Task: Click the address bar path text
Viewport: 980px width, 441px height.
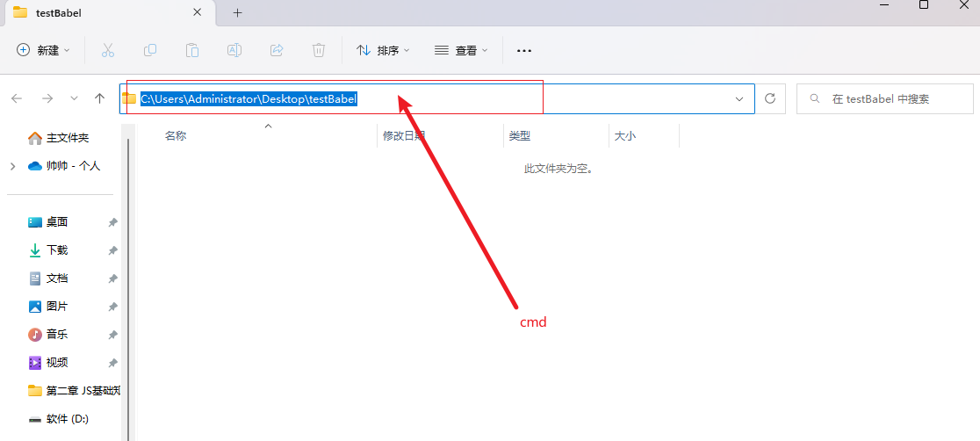Action: click(249, 99)
